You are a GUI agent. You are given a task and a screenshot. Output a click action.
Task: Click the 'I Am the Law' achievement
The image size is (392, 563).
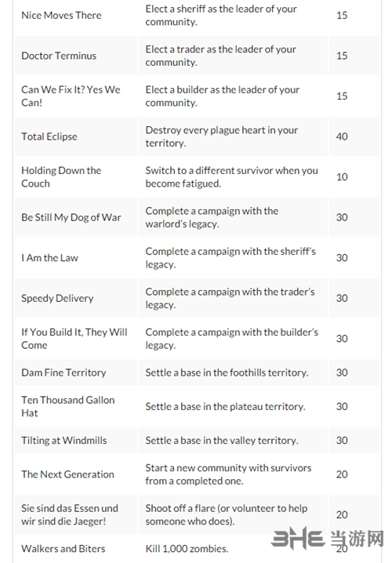[x=49, y=258]
